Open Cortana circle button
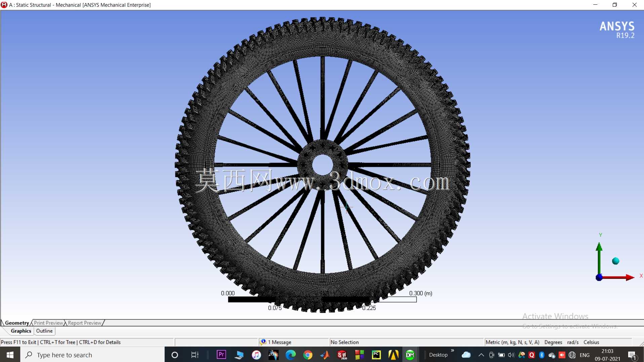The width and height of the screenshot is (644, 362). (175, 355)
